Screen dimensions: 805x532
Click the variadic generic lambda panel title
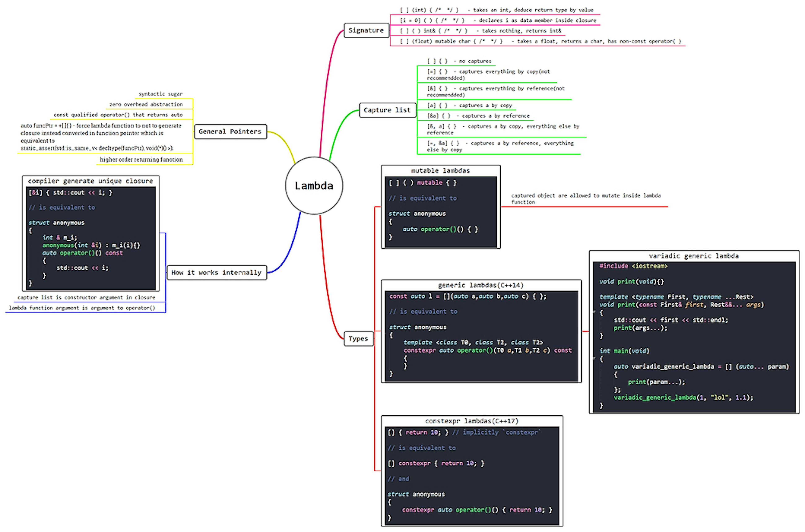click(694, 256)
